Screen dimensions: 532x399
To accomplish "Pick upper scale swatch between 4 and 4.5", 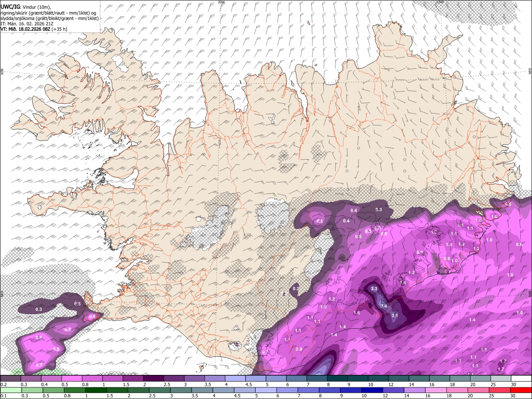I will click(235, 378).
